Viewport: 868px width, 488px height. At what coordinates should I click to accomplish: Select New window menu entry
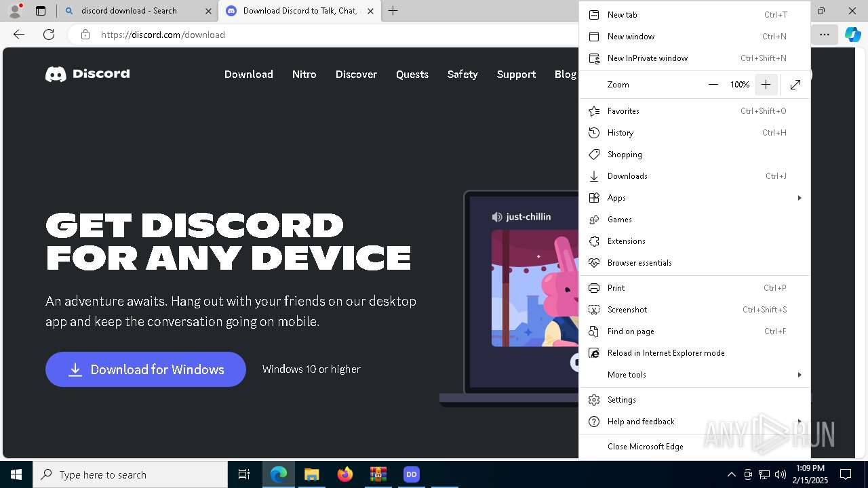pyautogui.click(x=694, y=37)
